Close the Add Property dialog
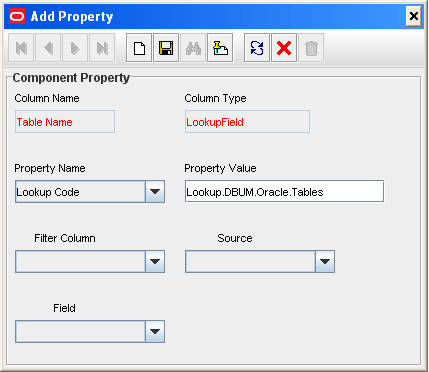 [414, 16]
